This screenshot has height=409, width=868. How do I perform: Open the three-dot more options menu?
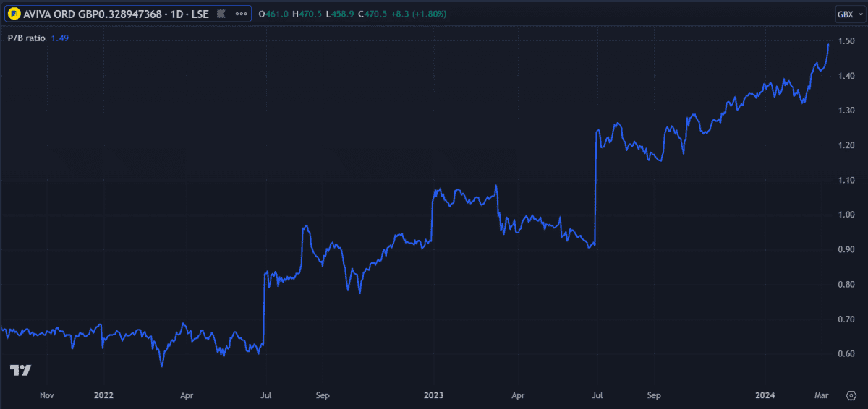pyautogui.click(x=239, y=14)
